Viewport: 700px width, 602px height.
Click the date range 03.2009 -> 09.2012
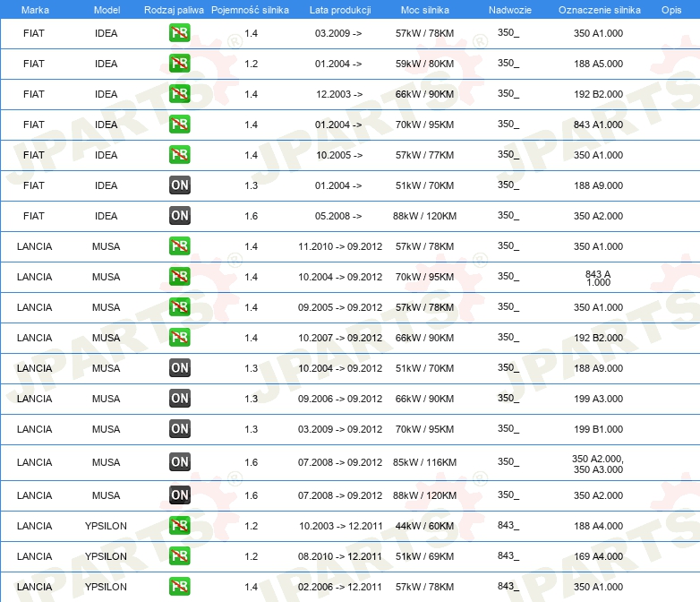[340, 428]
